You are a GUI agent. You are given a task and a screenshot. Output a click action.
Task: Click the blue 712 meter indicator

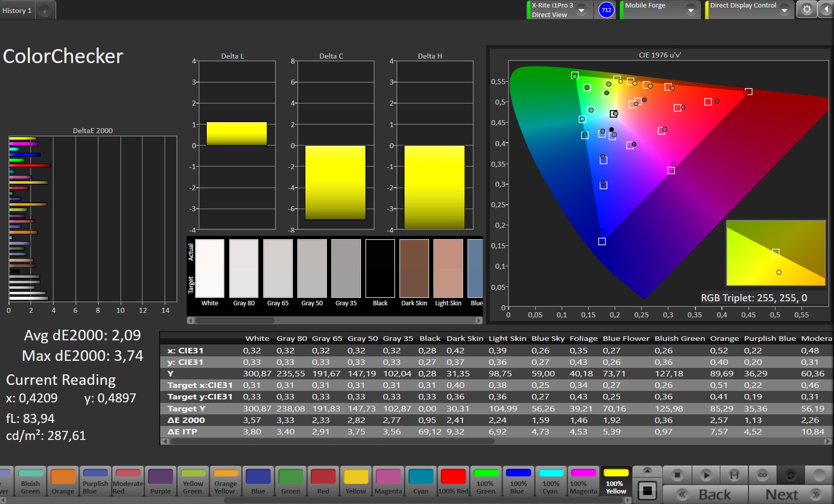coord(606,10)
